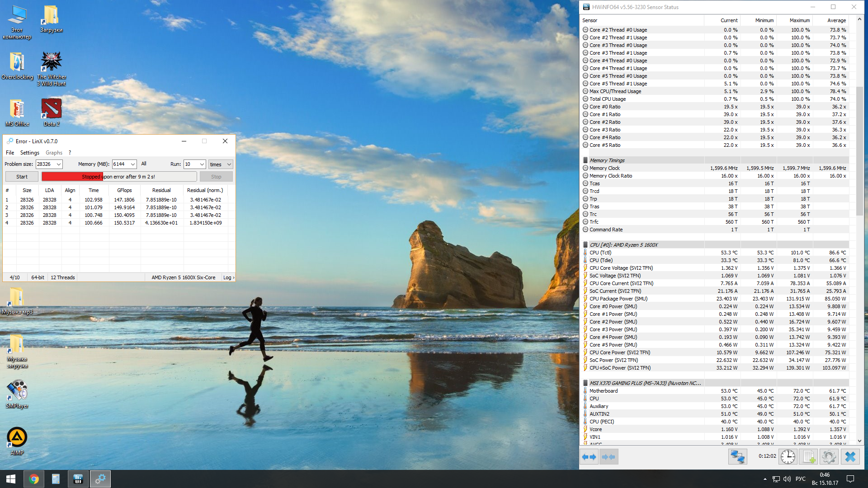Open the times unit dropdown

point(221,164)
